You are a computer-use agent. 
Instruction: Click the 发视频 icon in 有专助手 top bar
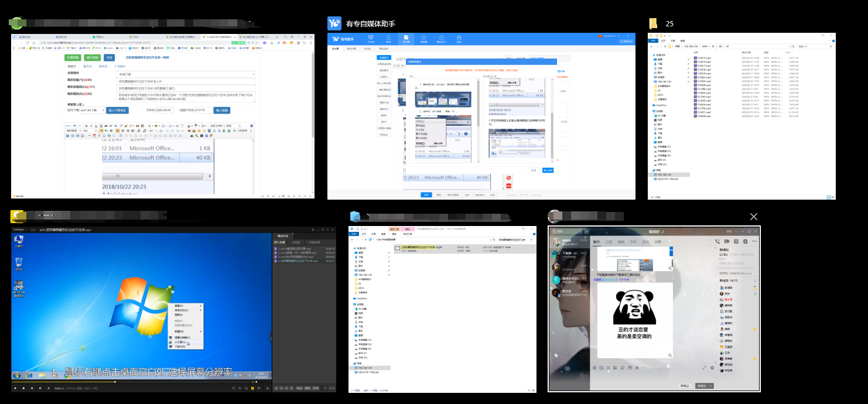coord(423,38)
